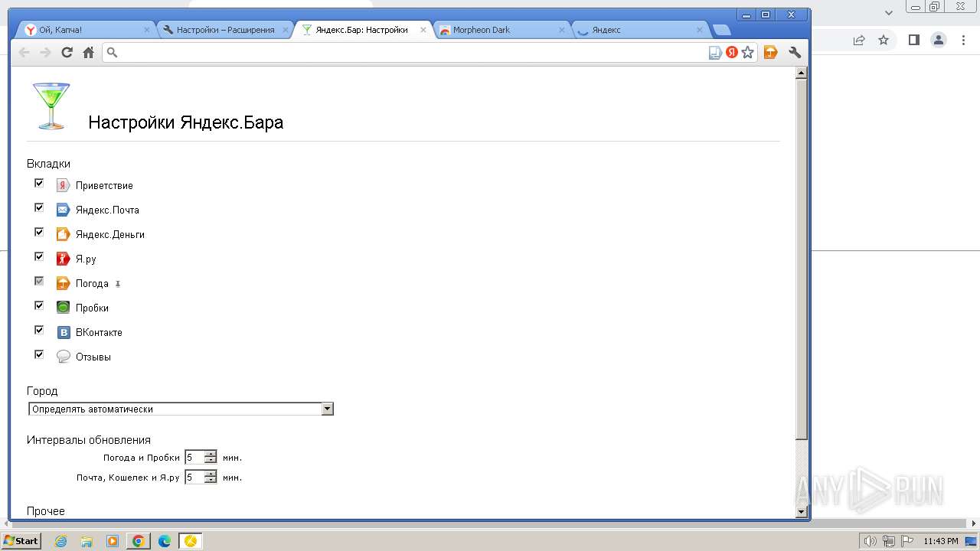Select the Яндекс.Бар: Настройки tab
Image resolution: width=980 pixels, height=551 pixels.
[x=364, y=30]
